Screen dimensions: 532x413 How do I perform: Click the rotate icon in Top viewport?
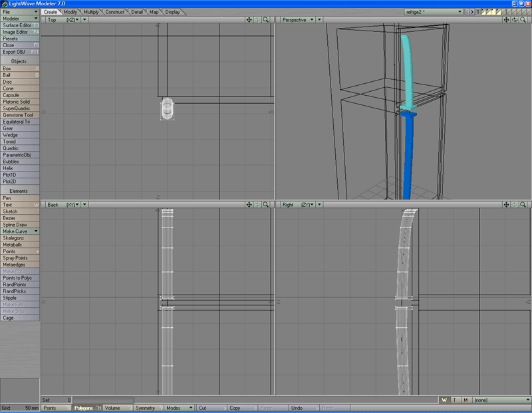click(257, 20)
